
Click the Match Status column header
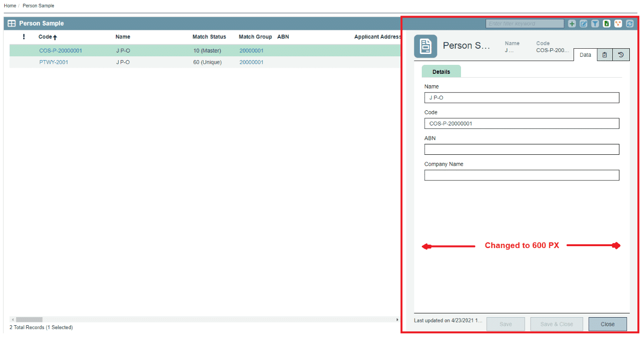click(x=209, y=36)
